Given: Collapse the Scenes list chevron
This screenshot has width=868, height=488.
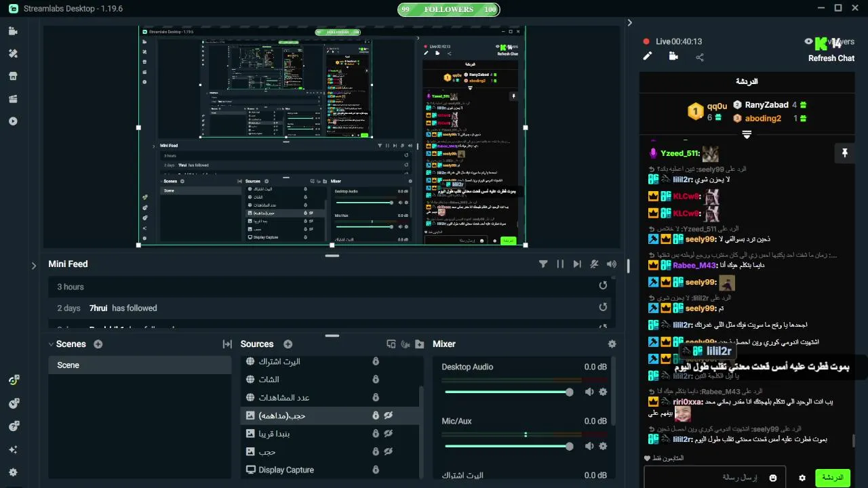Looking at the screenshot, I should (51, 344).
